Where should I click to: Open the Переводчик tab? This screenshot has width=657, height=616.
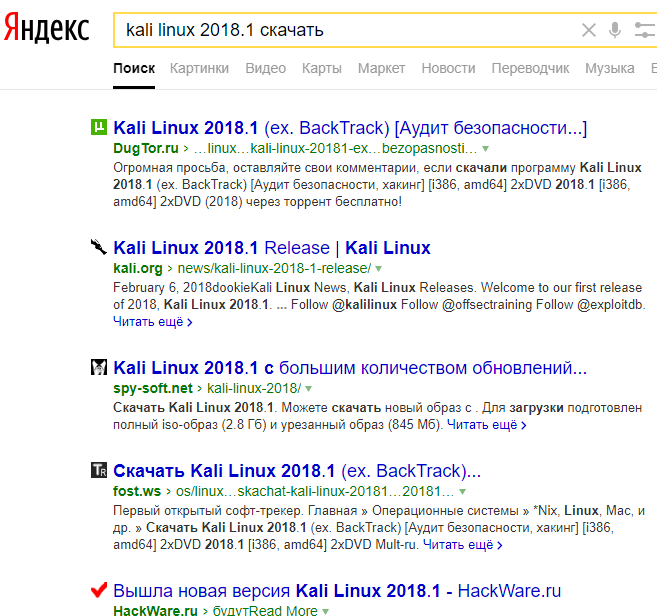coord(530,68)
